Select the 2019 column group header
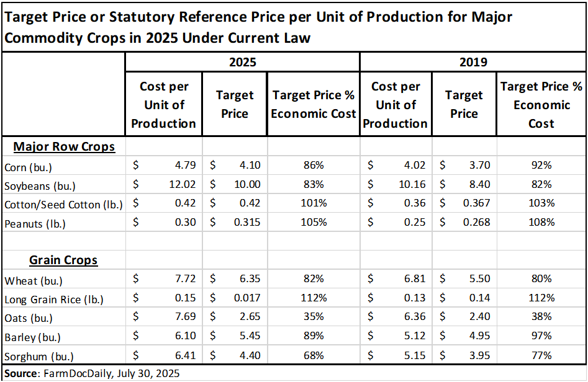The height and width of the screenshot is (382, 588). (473, 62)
